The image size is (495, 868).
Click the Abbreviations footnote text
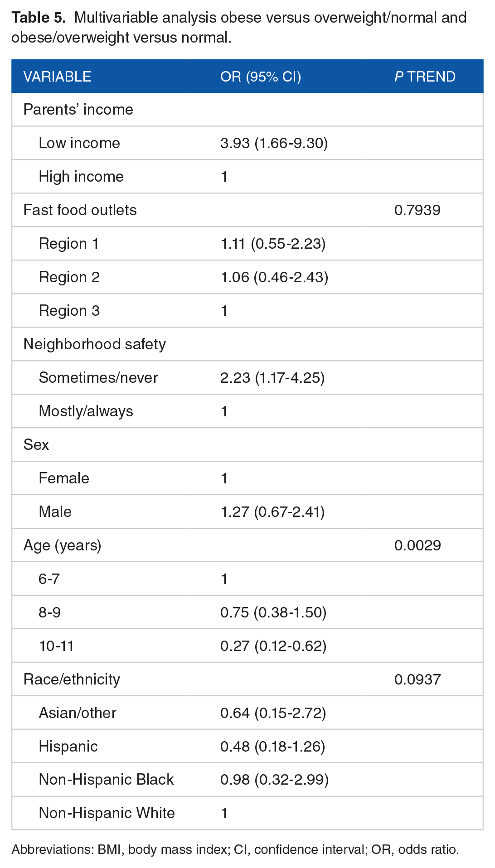235,849
